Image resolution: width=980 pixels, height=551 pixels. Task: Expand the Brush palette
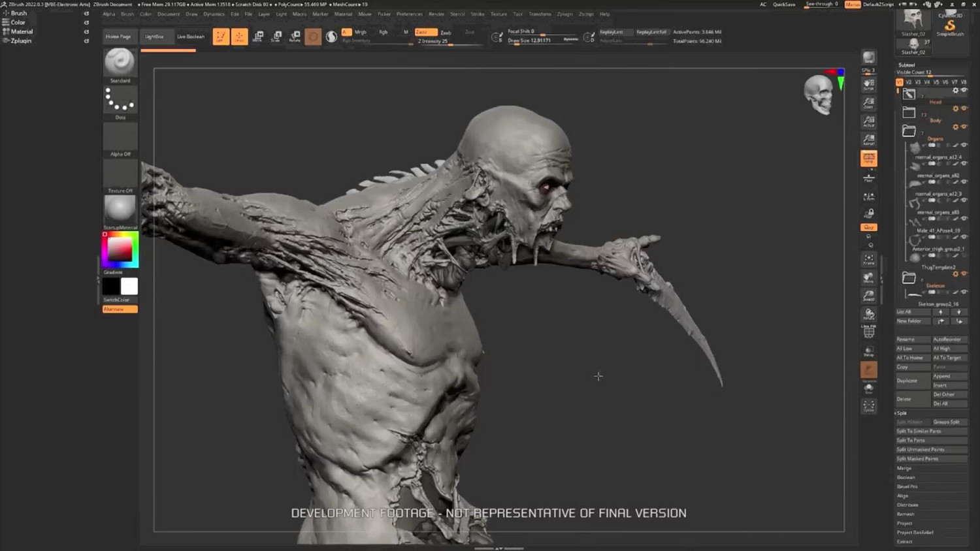click(18, 13)
